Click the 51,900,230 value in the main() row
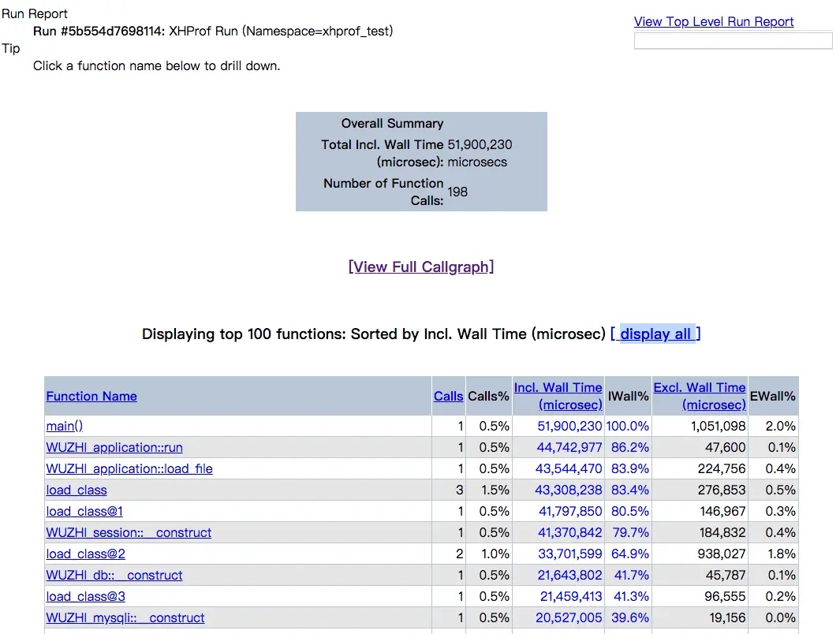Viewport: 840px width, 634px height. pyautogui.click(x=569, y=427)
